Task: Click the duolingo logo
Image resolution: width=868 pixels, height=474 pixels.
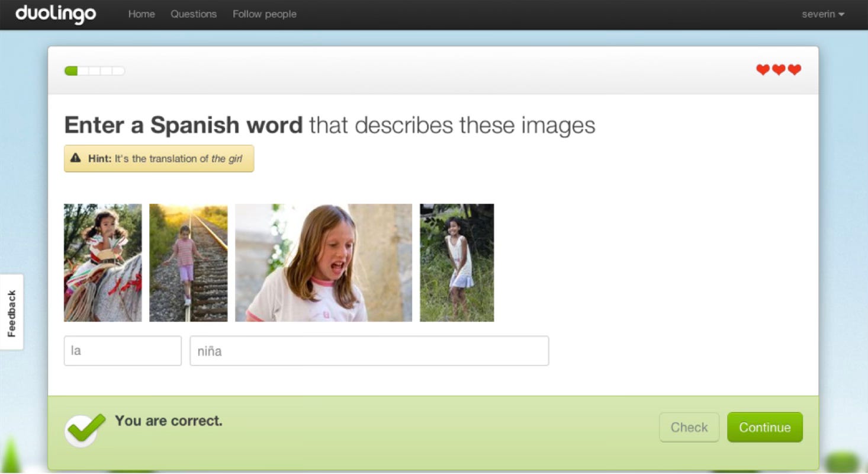Action: (56, 14)
